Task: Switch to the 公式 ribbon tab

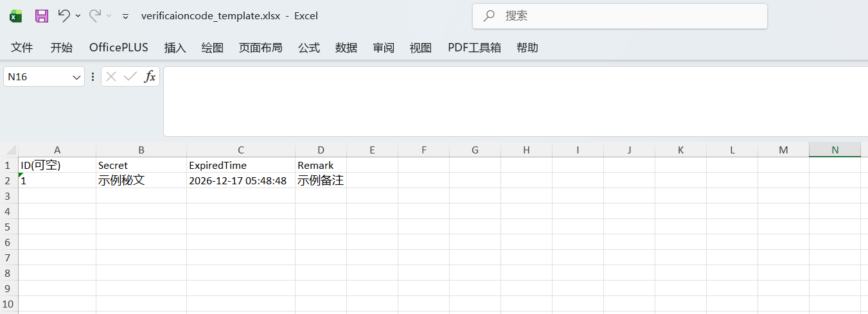Action: [309, 48]
